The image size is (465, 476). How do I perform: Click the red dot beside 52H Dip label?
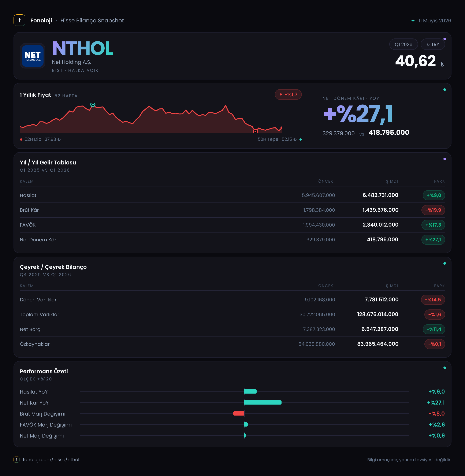click(x=21, y=140)
